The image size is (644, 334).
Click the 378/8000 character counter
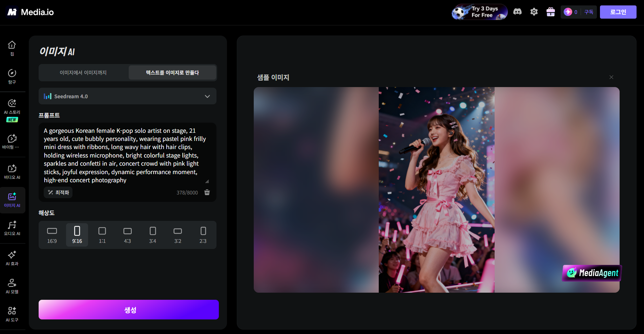pos(187,193)
